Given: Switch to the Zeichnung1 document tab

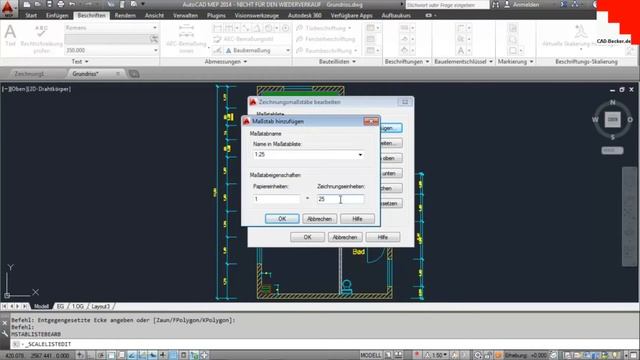Looking at the screenshot, I should click(29, 74).
